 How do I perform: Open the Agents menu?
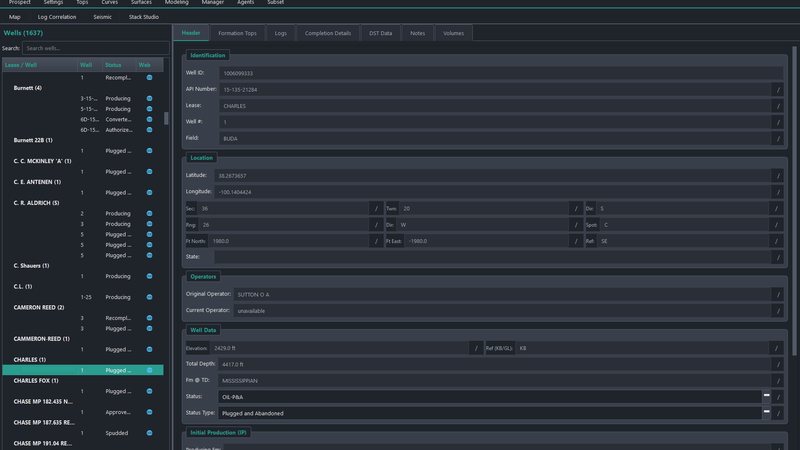point(245,3)
